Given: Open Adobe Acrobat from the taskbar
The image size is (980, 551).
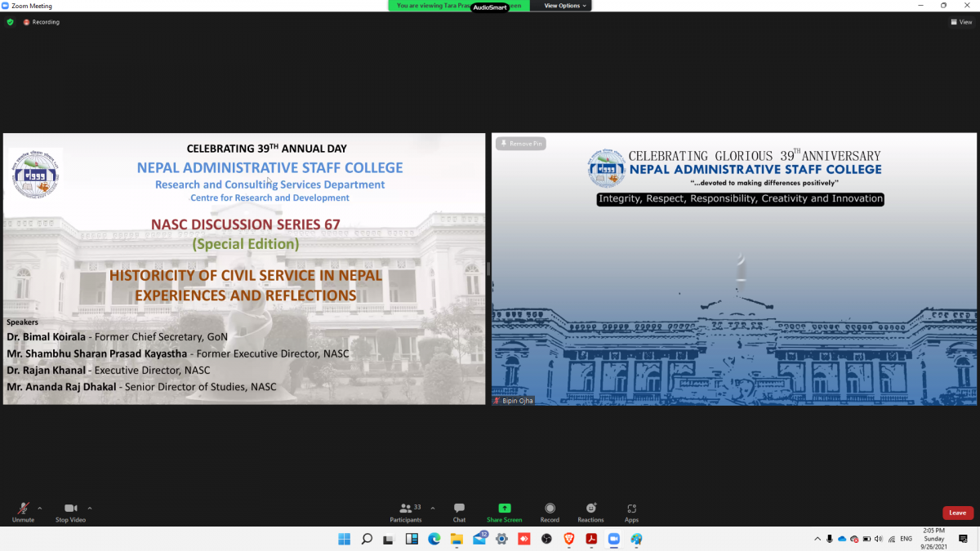Looking at the screenshot, I should [591, 539].
